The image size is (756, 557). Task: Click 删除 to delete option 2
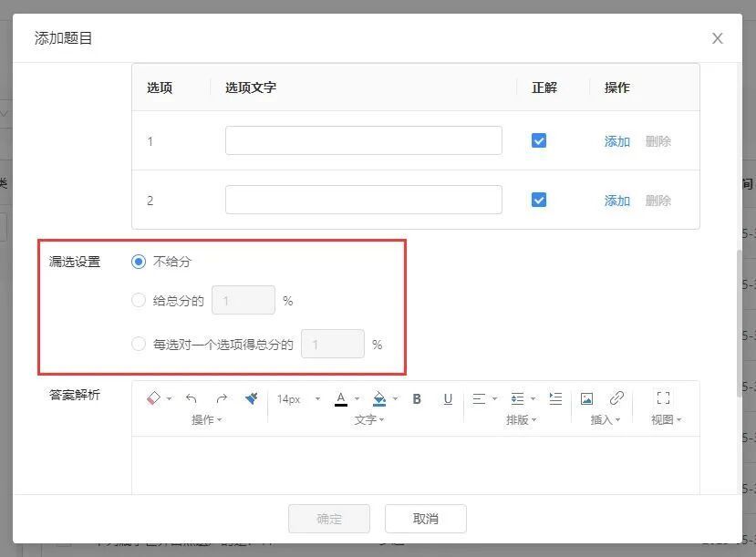point(659,200)
